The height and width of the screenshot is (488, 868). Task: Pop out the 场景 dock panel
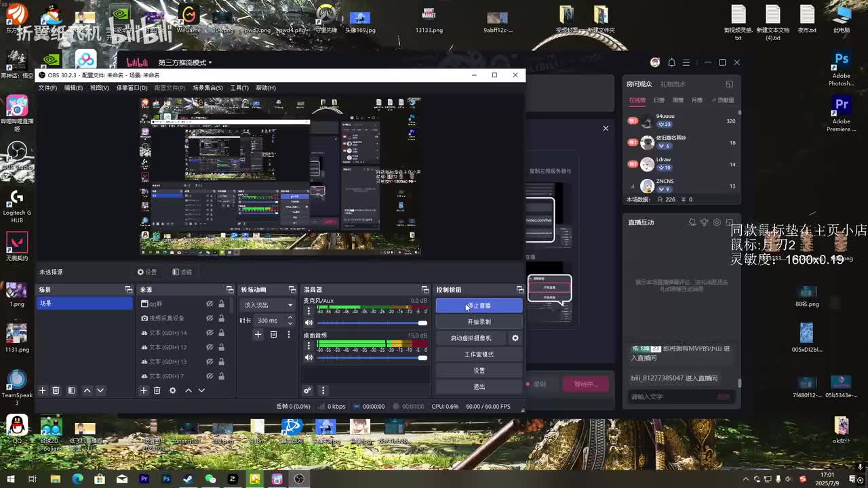click(x=128, y=289)
